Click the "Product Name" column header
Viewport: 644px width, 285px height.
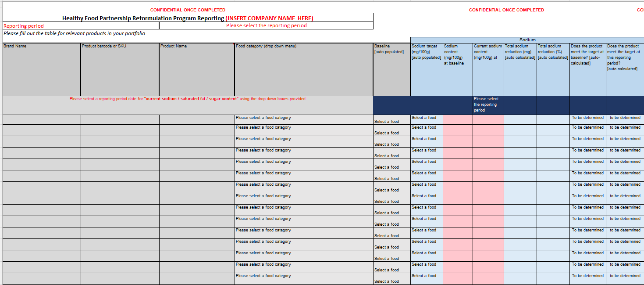tap(197, 69)
